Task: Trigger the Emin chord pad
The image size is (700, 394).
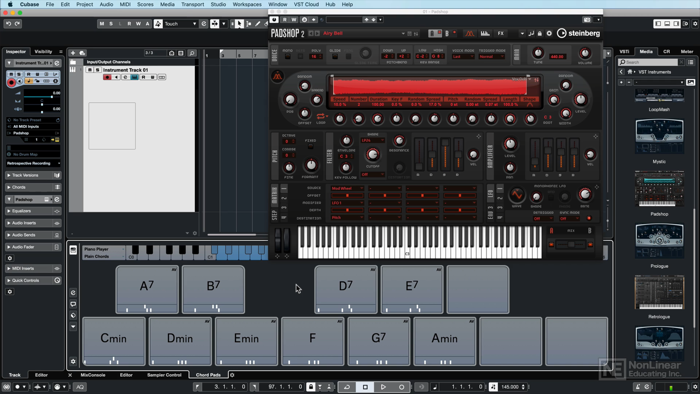Action: tap(246, 341)
